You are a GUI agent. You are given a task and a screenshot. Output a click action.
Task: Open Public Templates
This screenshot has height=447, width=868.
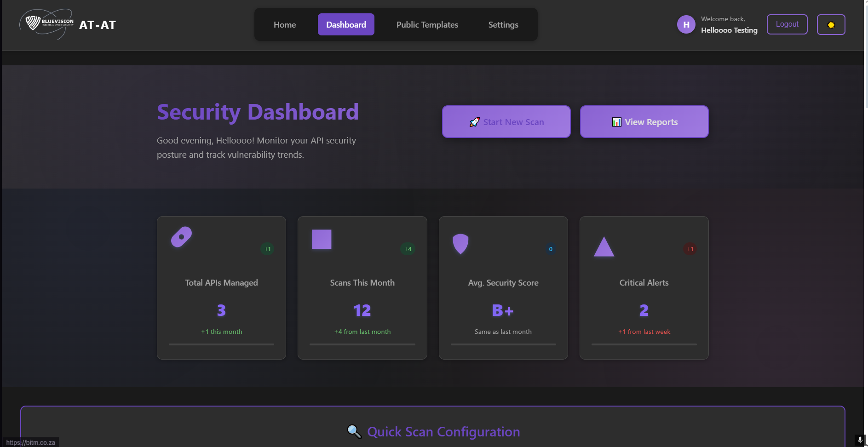click(427, 24)
